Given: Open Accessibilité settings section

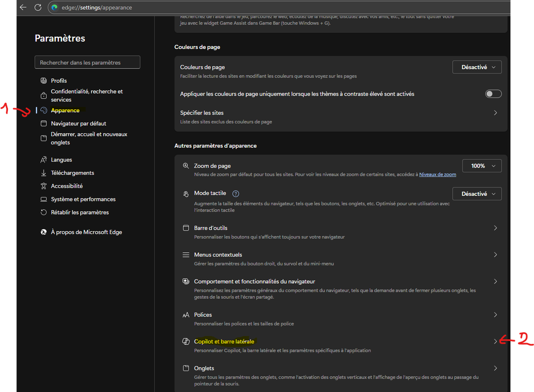Looking at the screenshot, I should pyautogui.click(x=67, y=186).
